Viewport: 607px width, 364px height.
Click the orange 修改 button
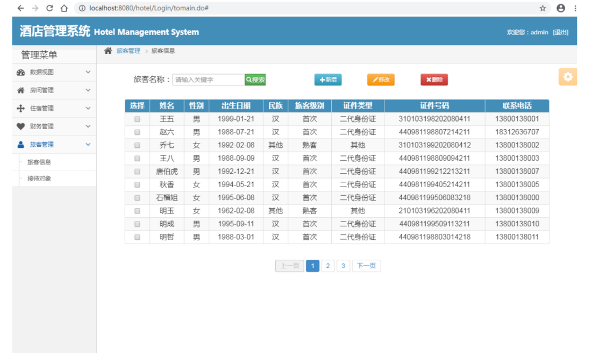click(x=381, y=80)
